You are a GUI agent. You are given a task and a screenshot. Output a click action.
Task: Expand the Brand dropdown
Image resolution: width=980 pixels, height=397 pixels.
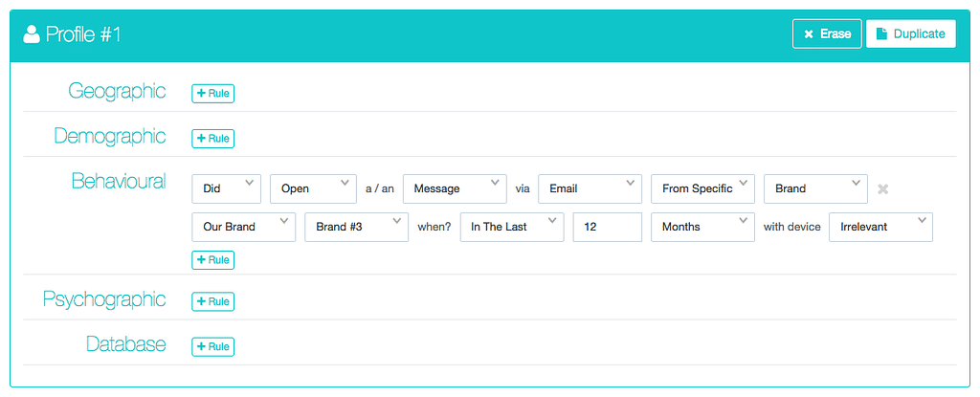pyautogui.click(x=815, y=188)
